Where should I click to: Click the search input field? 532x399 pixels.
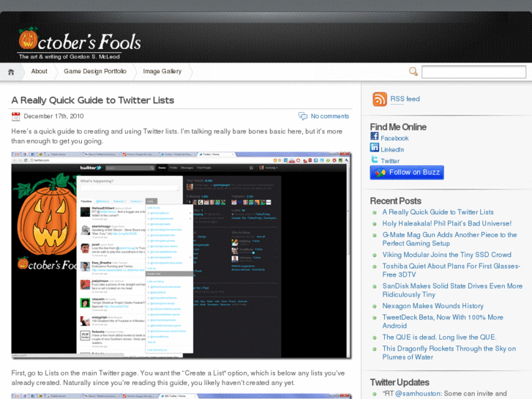pyautogui.click(x=473, y=72)
